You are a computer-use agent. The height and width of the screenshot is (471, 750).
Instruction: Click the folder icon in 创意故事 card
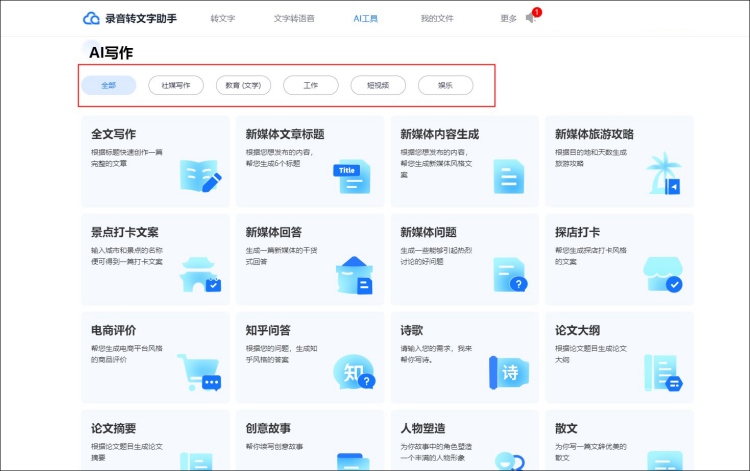point(353,462)
